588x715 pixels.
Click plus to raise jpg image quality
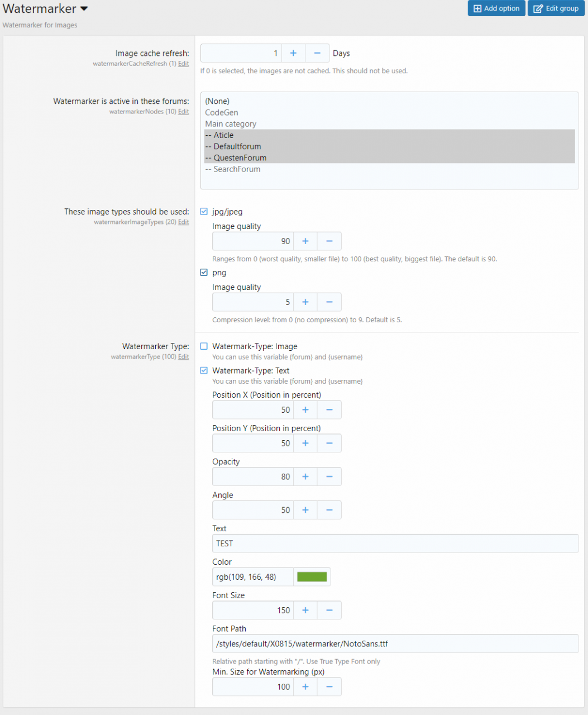tap(305, 241)
